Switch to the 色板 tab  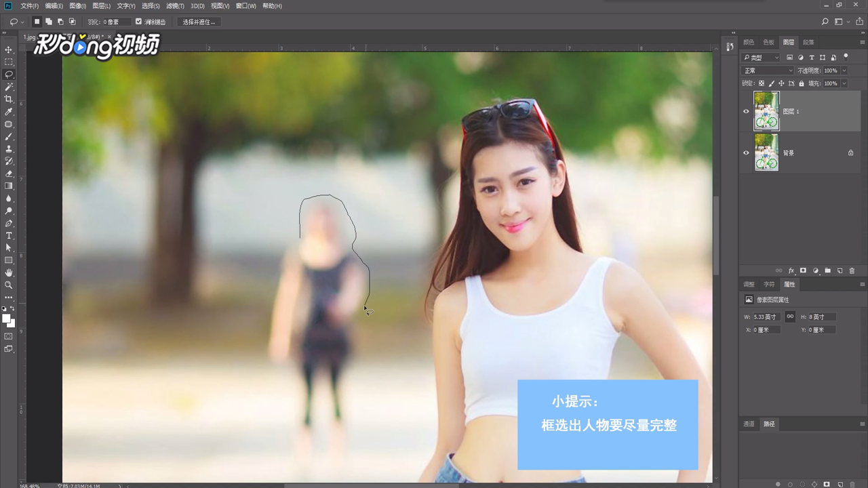click(768, 42)
